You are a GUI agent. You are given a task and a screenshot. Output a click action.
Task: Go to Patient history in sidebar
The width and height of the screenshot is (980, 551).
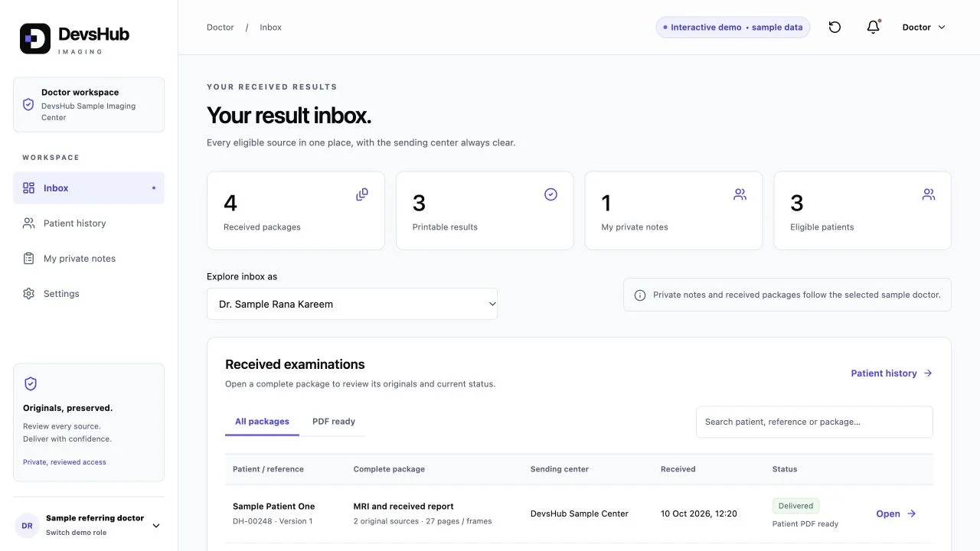[89, 223]
